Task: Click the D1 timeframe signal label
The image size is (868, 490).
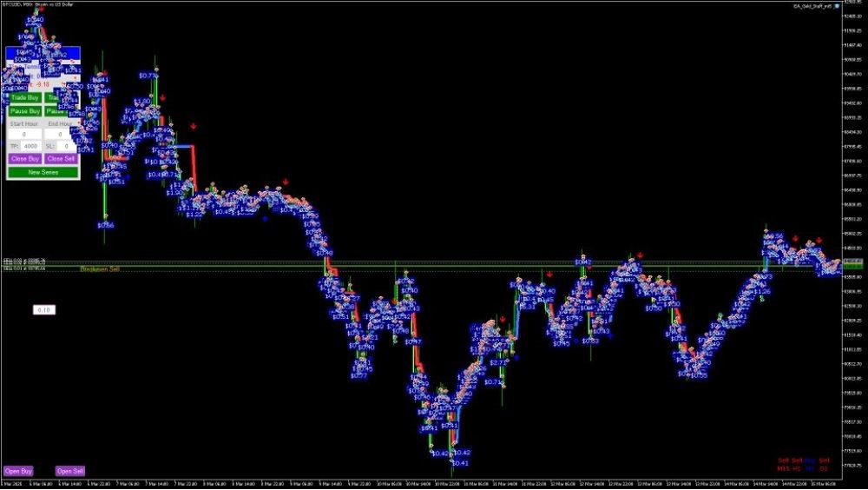Action: (824, 468)
